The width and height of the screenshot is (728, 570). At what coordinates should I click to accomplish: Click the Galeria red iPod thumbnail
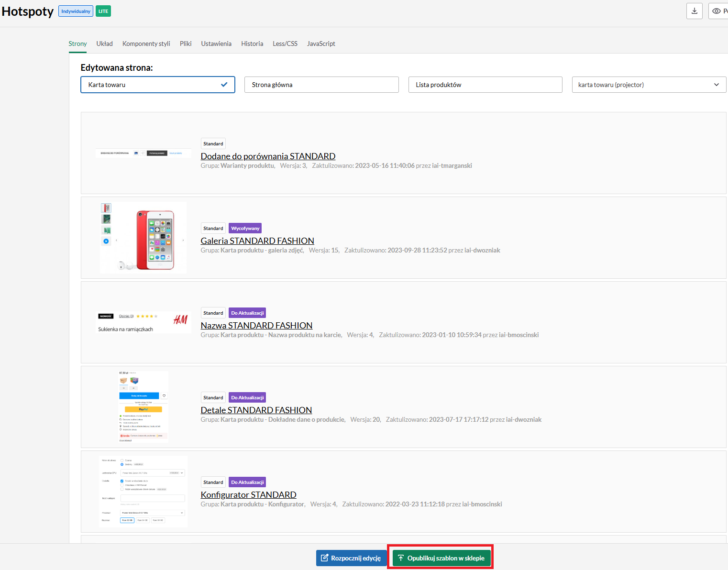[143, 238]
